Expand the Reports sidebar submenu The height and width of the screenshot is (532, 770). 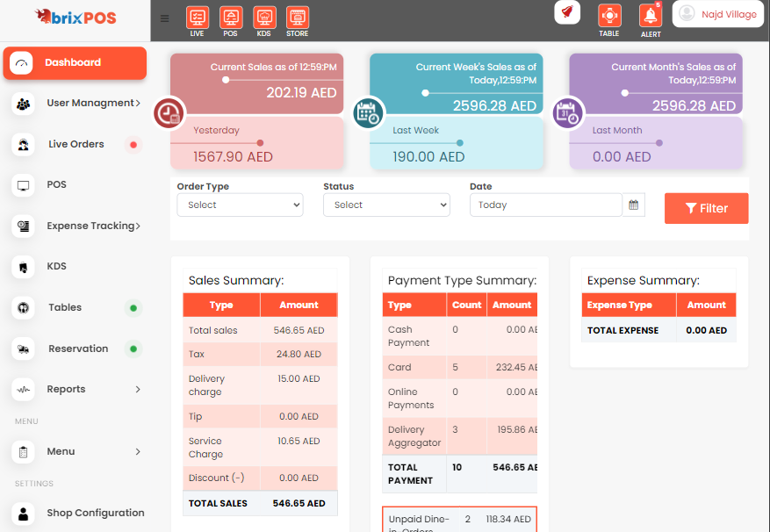pos(77,389)
